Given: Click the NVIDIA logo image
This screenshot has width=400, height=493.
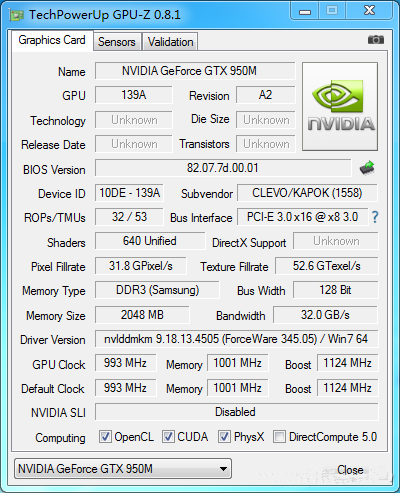Looking at the screenshot, I should click(x=340, y=106).
